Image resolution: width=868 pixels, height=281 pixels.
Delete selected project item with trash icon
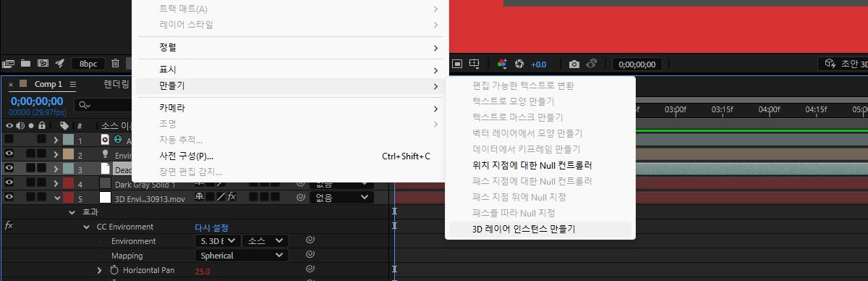115,64
